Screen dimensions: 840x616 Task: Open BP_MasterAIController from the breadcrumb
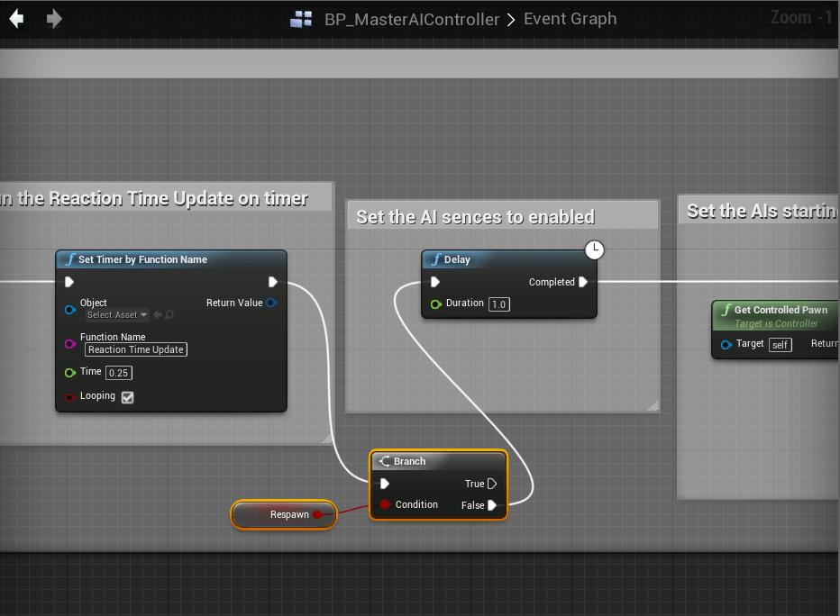click(411, 20)
